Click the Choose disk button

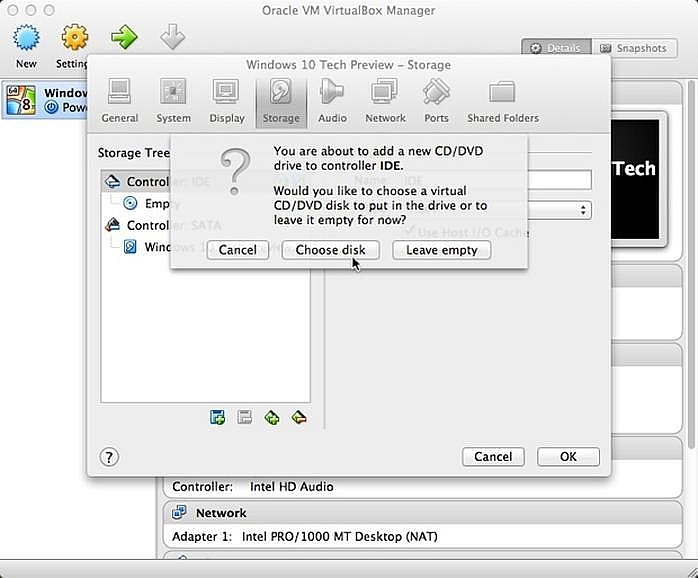point(331,250)
